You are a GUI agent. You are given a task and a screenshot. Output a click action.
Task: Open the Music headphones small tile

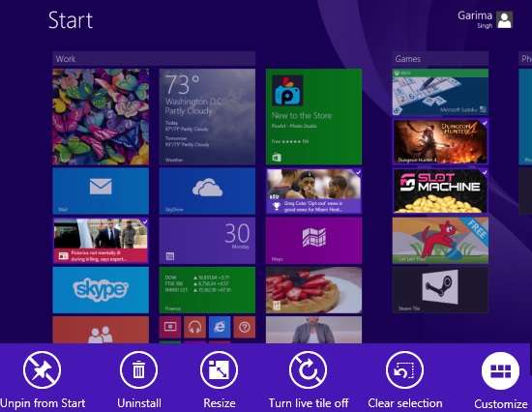point(194,327)
